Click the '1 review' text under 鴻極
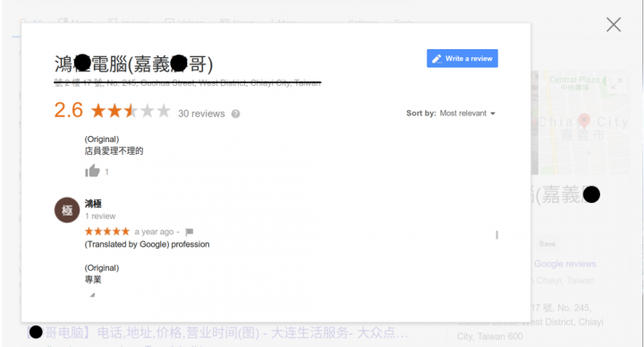 pos(100,216)
